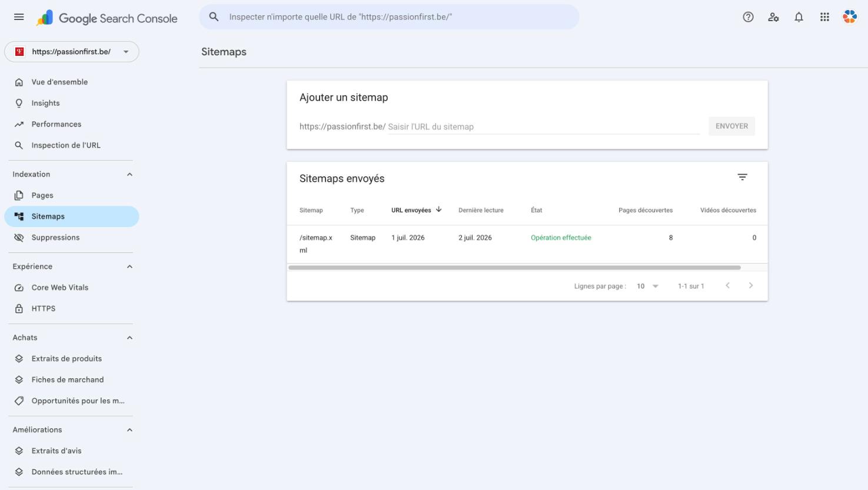Collapse the Achats section
Screen dimensions: 868x490
click(129, 338)
